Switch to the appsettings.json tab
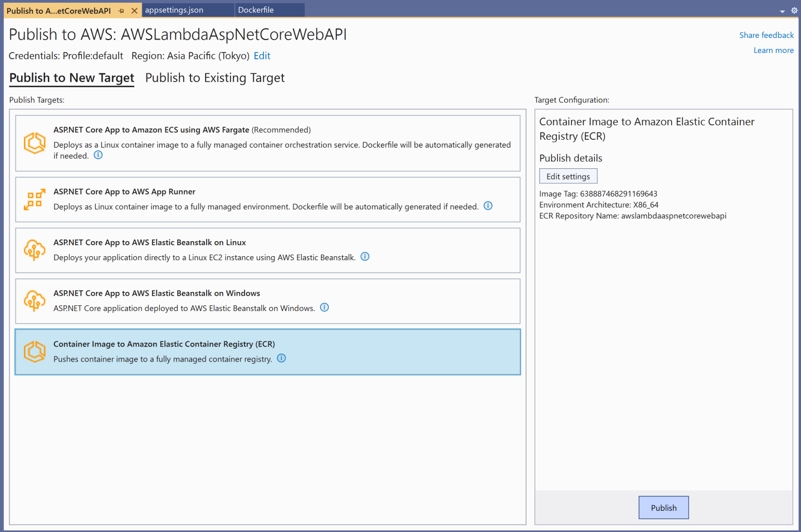801x532 pixels. pos(188,10)
